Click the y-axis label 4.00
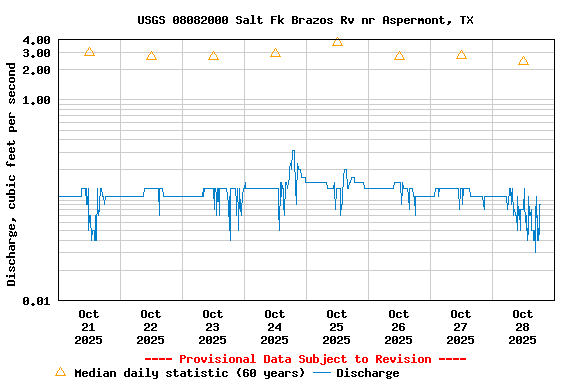This screenshot has height=384, width=576. point(36,40)
